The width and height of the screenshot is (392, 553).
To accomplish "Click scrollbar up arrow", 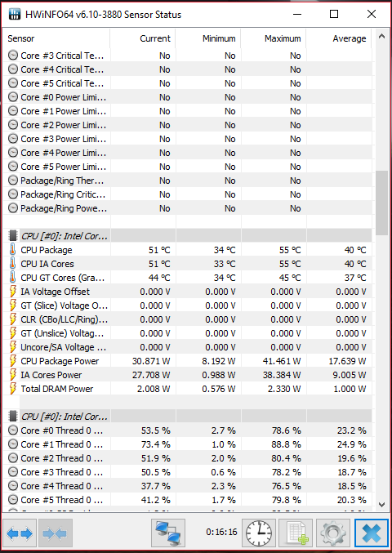I will point(381,36).
